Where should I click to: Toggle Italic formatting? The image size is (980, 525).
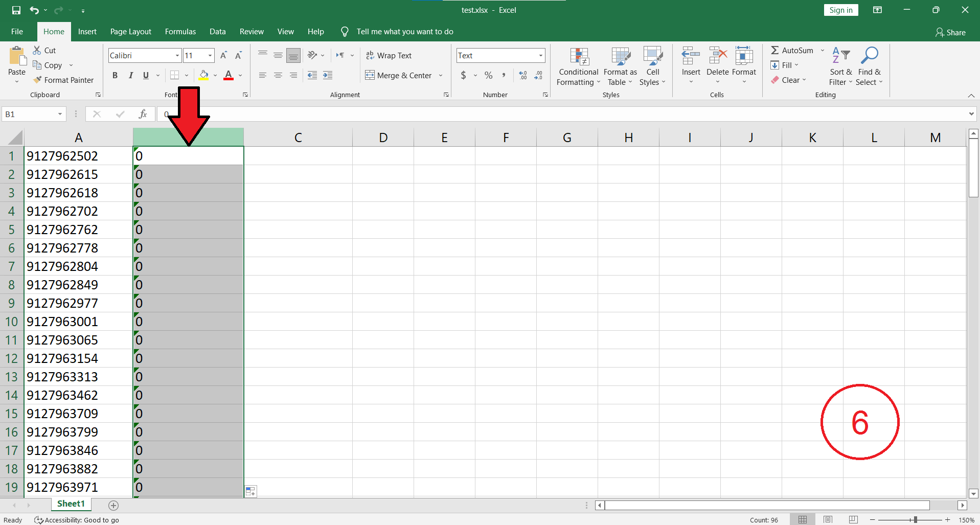[x=131, y=76]
